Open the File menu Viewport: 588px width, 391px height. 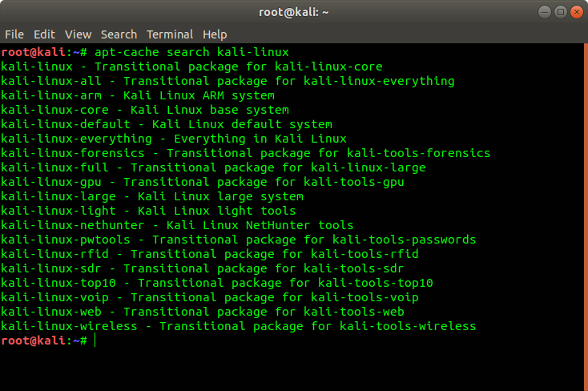click(x=14, y=34)
